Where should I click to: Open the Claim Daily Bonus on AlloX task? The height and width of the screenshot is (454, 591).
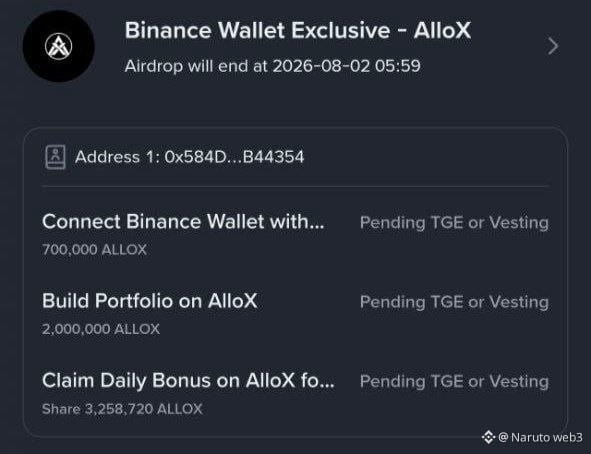point(188,381)
